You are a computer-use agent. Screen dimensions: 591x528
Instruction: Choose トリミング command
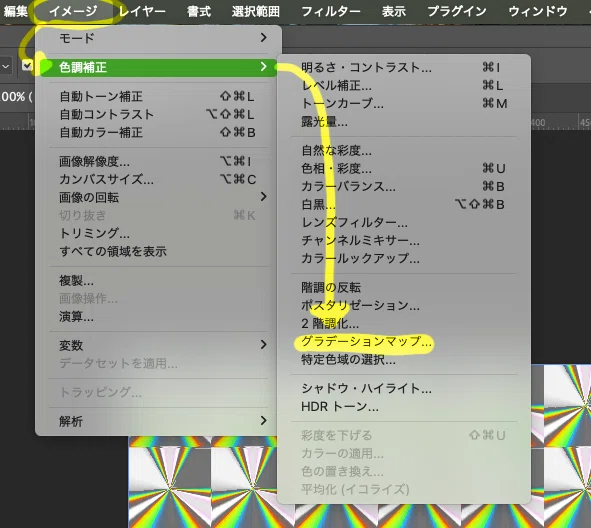158,233
